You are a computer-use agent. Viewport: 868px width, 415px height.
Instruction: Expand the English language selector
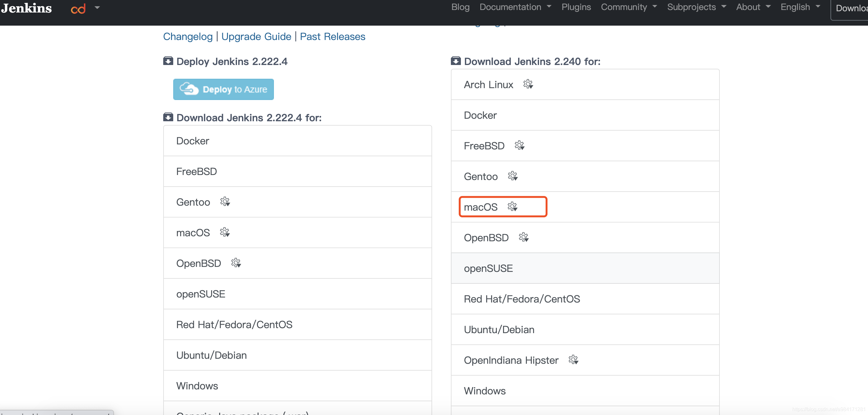tap(800, 7)
